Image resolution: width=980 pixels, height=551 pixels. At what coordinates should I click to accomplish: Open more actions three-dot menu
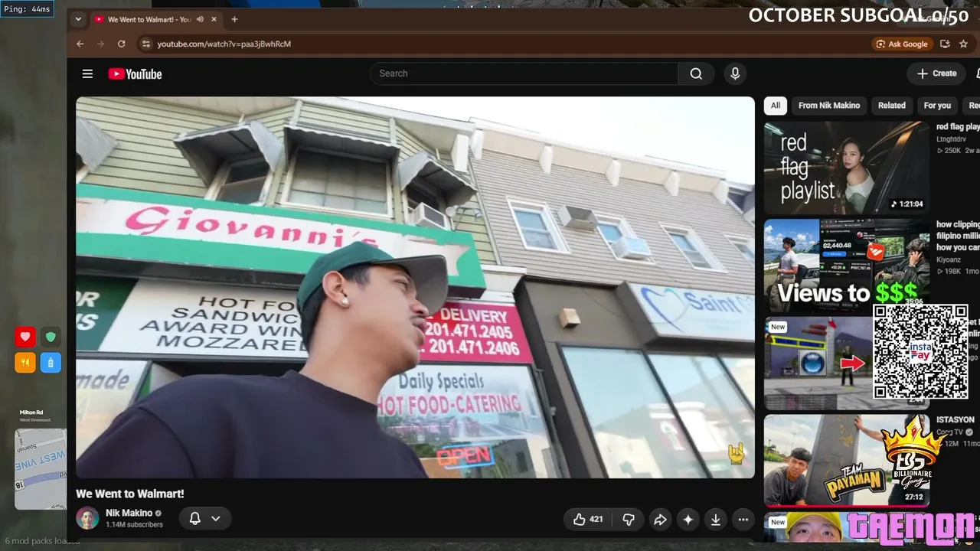click(743, 520)
